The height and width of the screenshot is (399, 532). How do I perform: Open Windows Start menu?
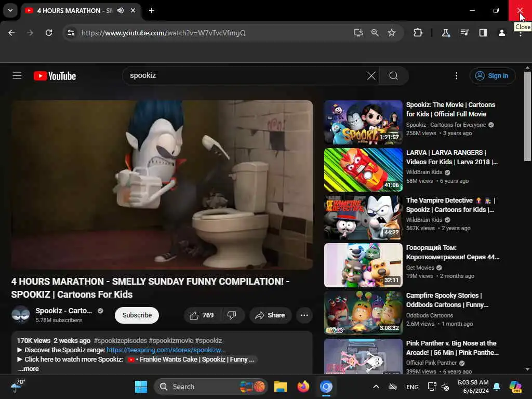point(141,387)
